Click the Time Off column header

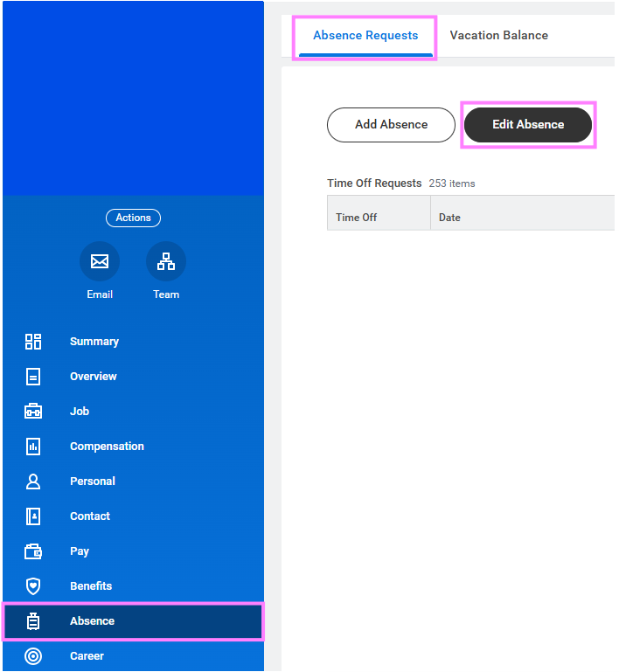pos(357,218)
